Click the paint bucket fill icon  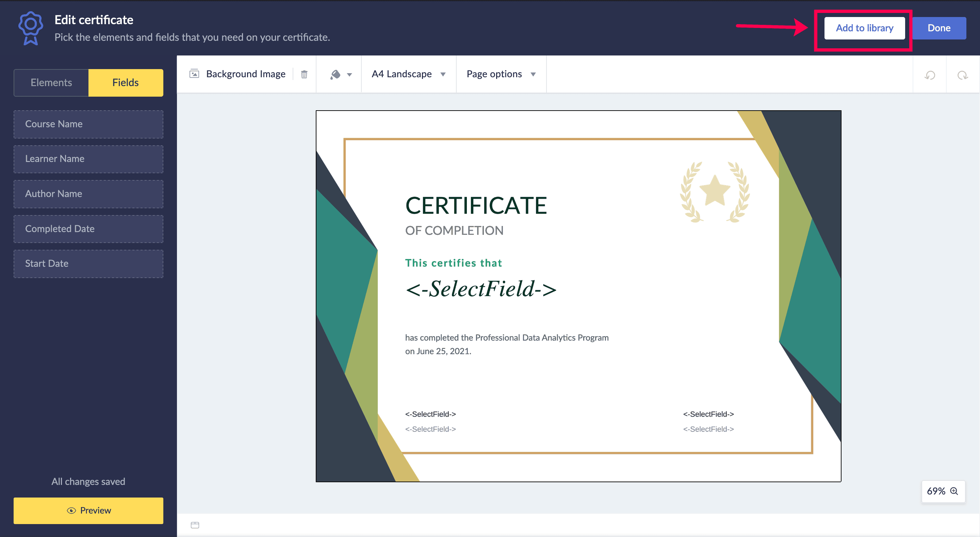[x=335, y=74]
